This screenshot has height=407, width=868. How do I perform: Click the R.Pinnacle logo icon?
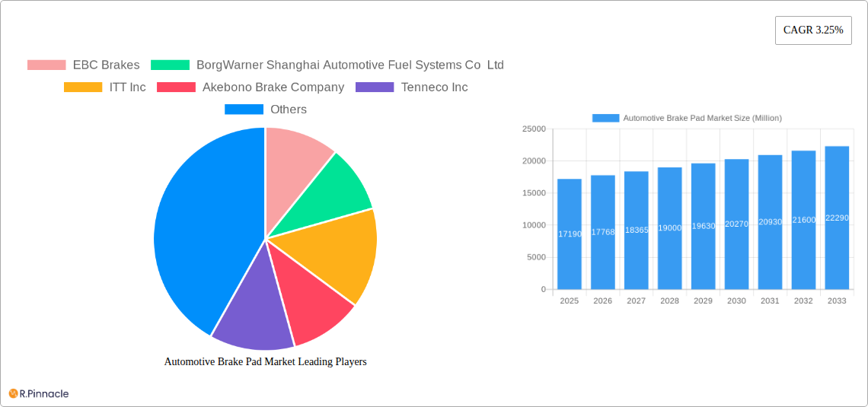13,394
